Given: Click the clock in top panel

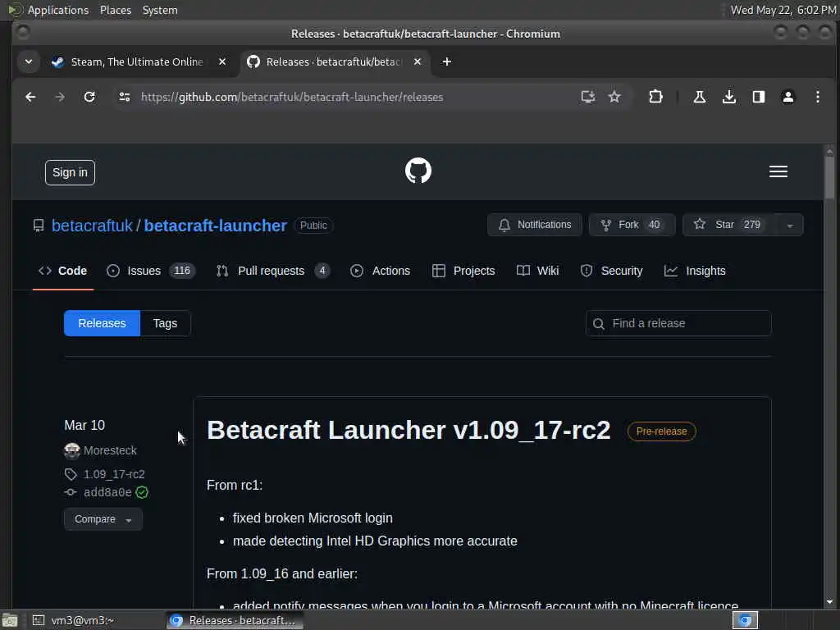Looking at the screenshot, I should 783,10.
